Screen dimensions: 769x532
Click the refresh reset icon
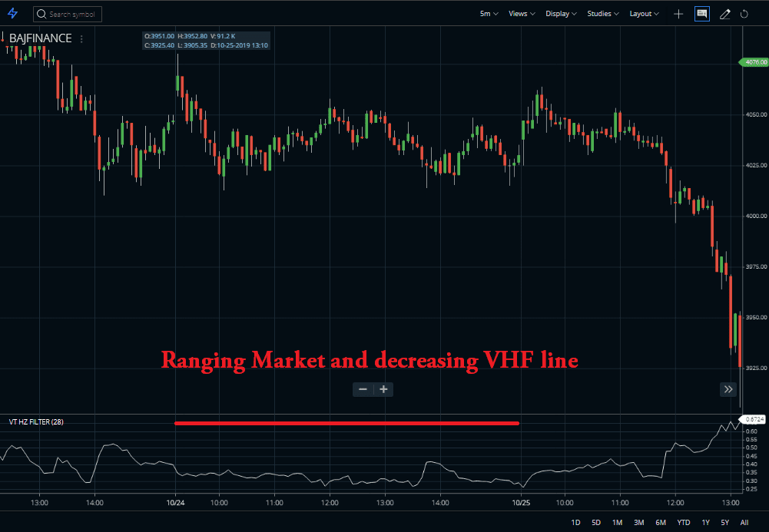pos(744,15)
